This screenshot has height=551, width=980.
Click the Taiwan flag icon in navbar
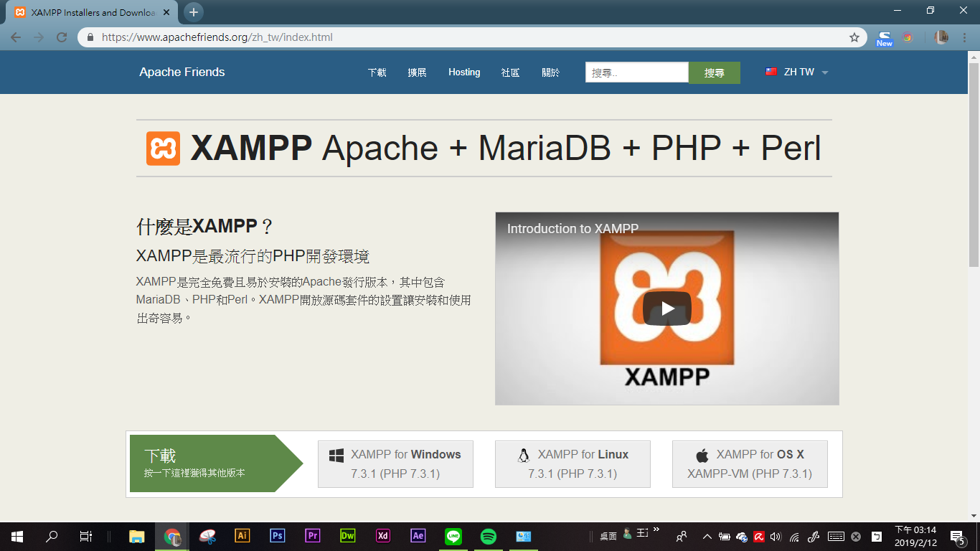point(771,72)
